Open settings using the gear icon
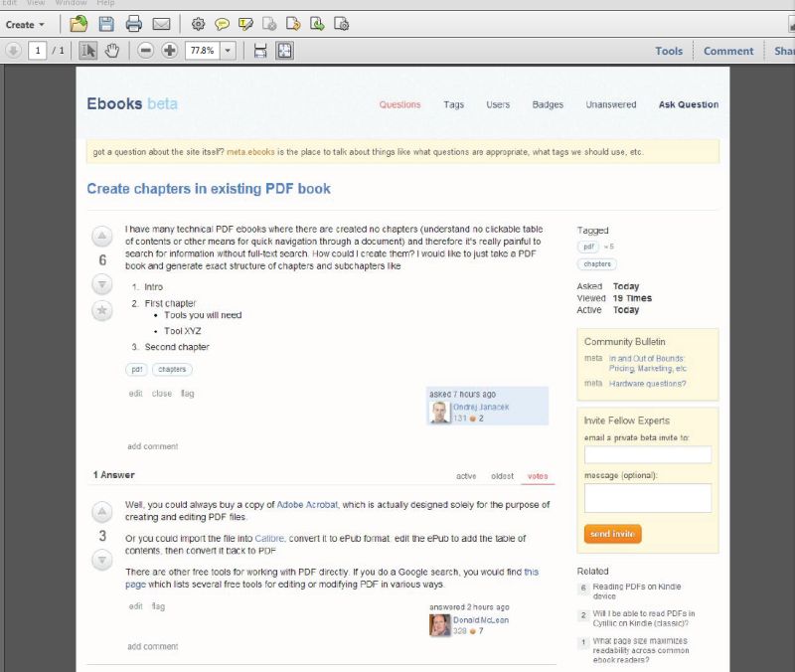The height and width of the screenshot is (672, 795). [x=198, y=24]
